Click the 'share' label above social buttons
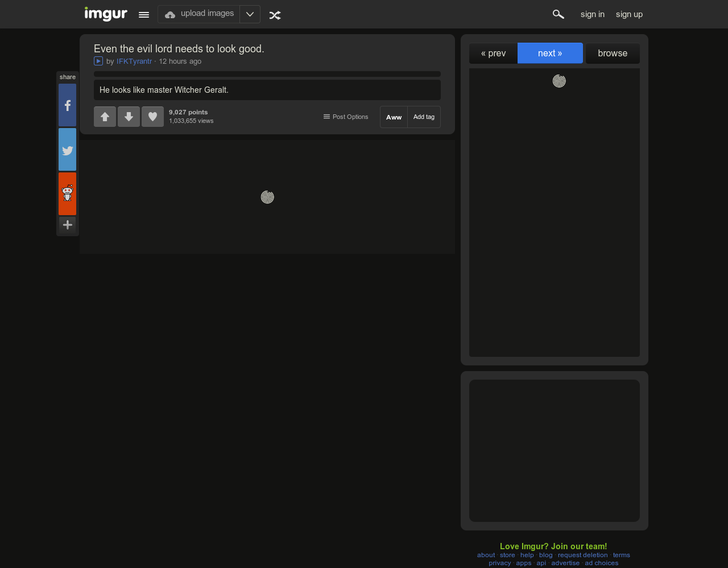This screenshot has height=568, width=728. (x=68, y=77)
